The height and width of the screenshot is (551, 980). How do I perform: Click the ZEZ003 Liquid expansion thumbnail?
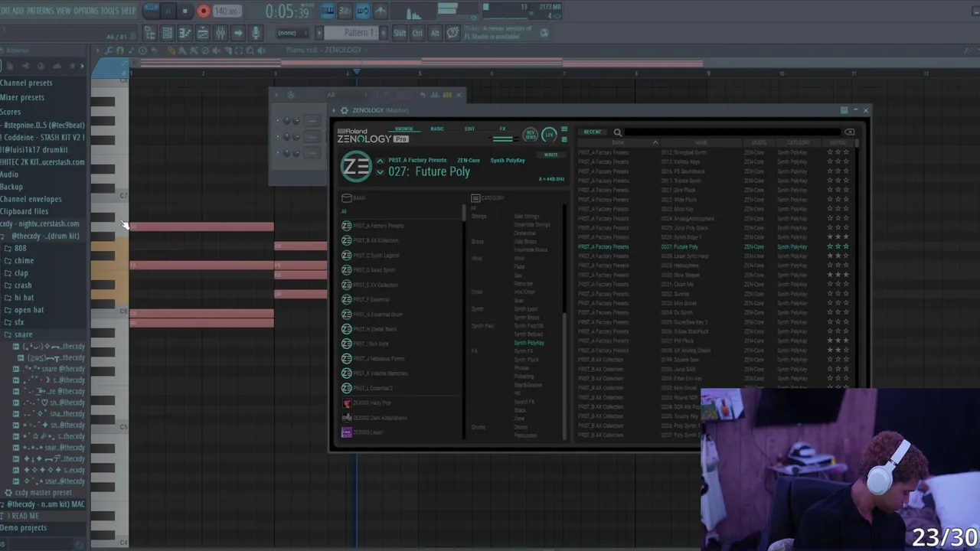tap(347, 432)
